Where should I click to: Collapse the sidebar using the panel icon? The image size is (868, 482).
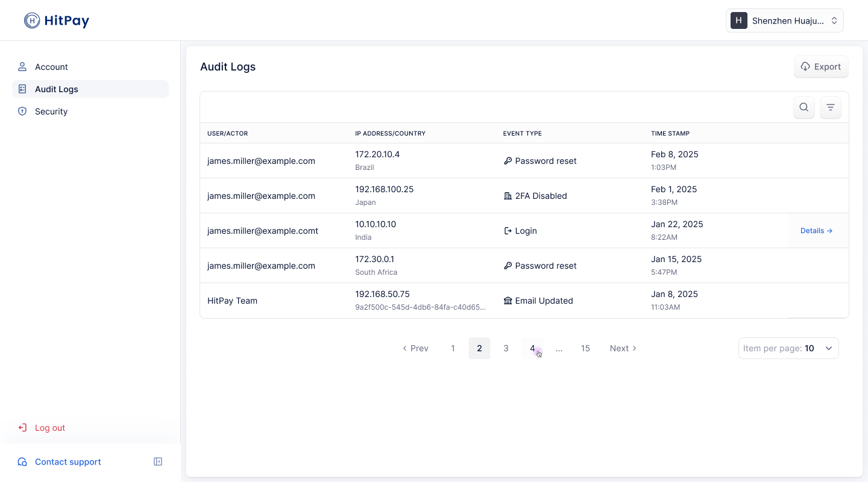click(x=158, y=462)
